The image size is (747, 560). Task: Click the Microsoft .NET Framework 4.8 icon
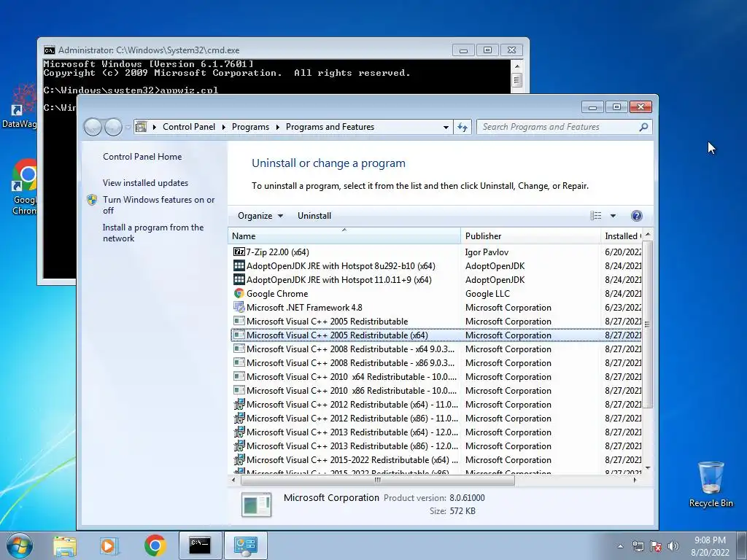click(239, 307)
